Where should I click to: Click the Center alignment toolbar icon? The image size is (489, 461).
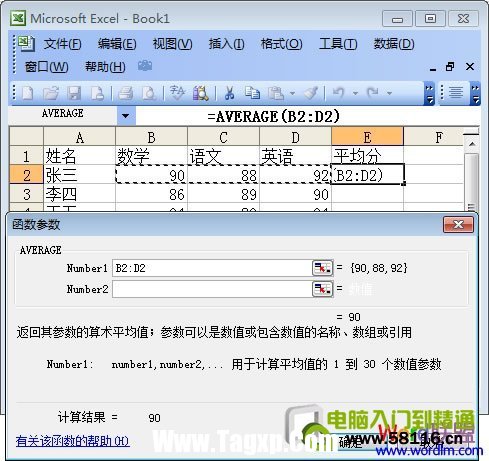(456, 92)
